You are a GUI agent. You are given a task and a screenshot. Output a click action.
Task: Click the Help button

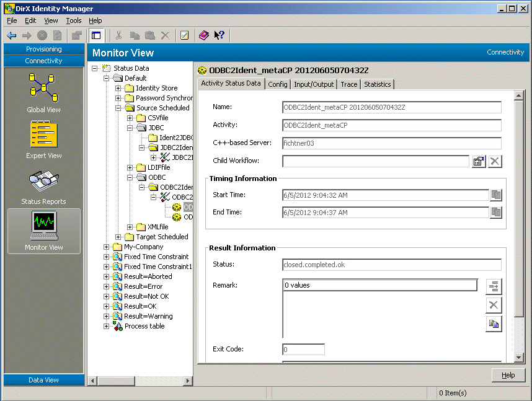pos(508,375)
